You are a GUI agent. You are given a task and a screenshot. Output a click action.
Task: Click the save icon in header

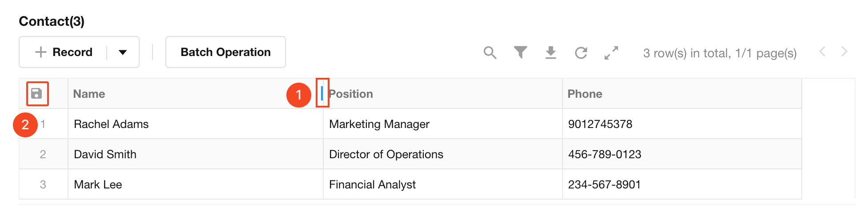(x=37, y=94)
